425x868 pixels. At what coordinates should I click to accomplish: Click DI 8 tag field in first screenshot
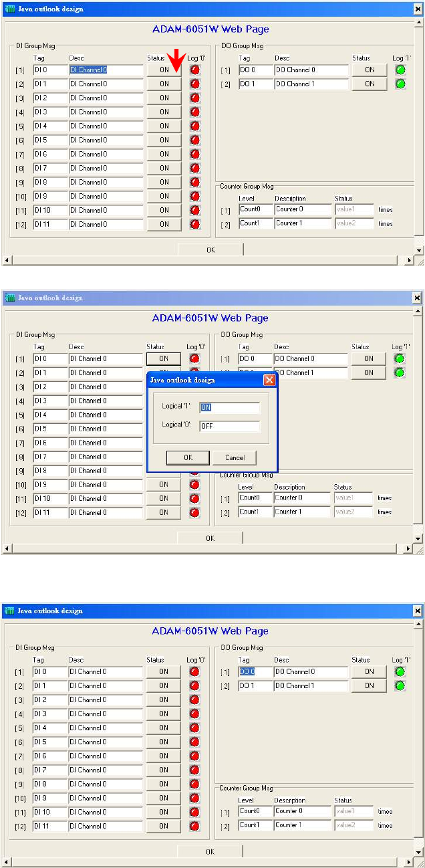[x=51, y=182]
